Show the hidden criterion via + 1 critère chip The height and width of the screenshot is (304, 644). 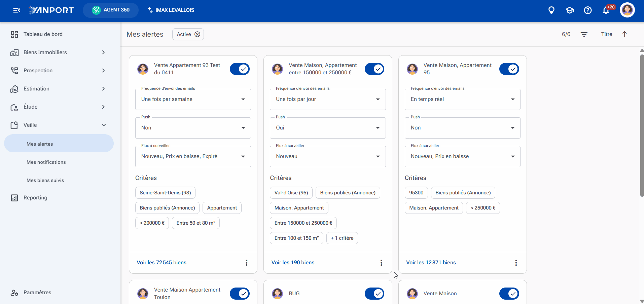point(342,238)
